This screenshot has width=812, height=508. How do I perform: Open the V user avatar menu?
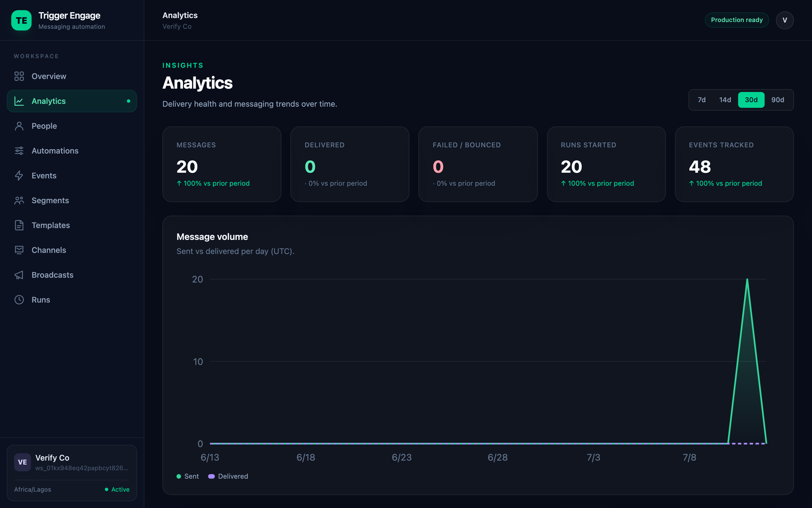coord(784,20)
